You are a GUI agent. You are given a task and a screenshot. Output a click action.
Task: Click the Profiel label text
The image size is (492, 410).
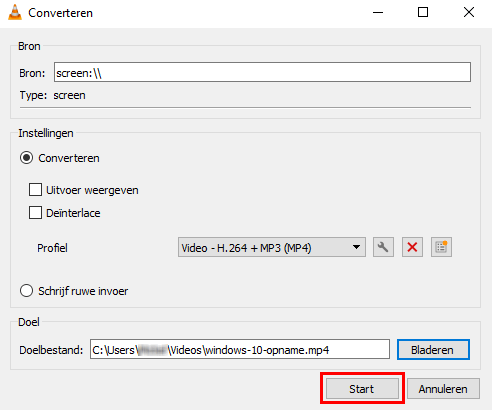pos(52,248)
